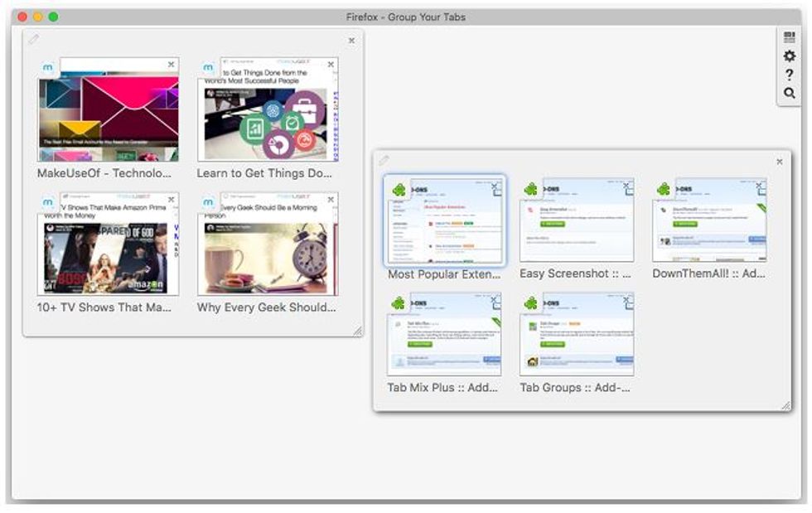Open the 'Tab Mix Plus' tab thumbnail
This screenshot has height=513, width=812.
pos(443,335)
